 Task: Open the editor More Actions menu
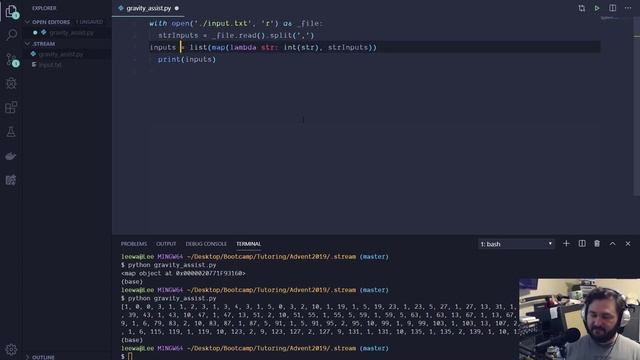(x=628, y=8)
